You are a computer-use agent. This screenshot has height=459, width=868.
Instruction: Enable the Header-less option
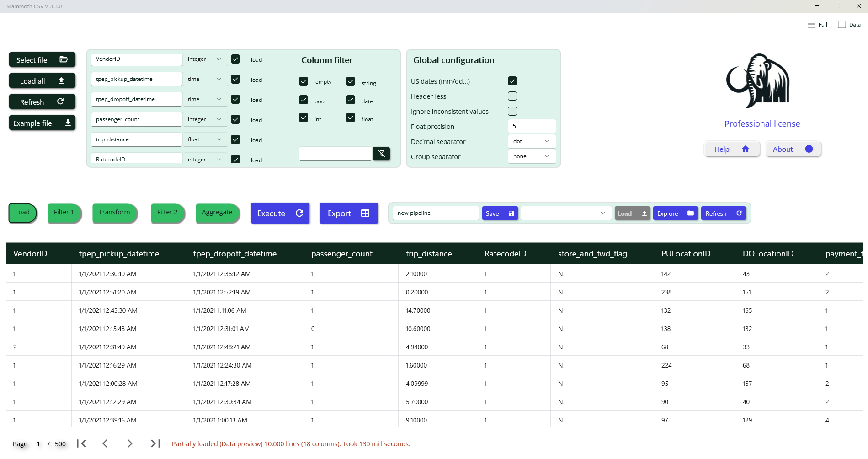click(x=512, y=96)
